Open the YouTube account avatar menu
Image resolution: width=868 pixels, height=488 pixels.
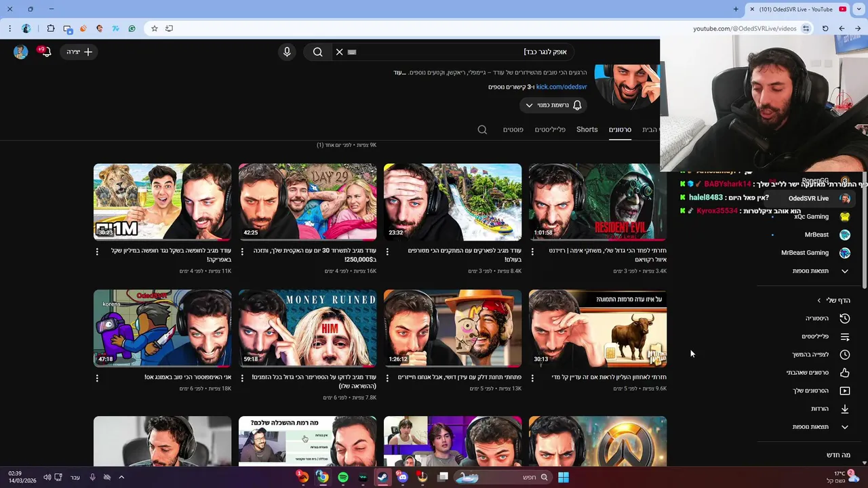pos(20,52)
